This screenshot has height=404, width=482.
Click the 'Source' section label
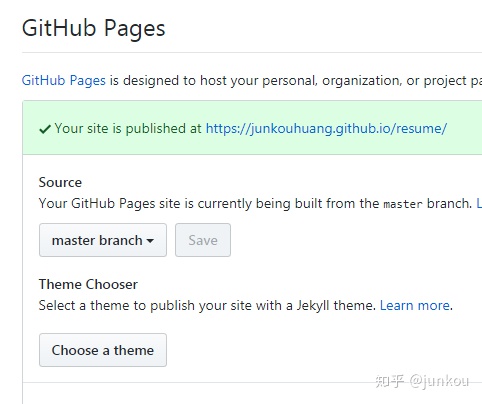(60, 182)
